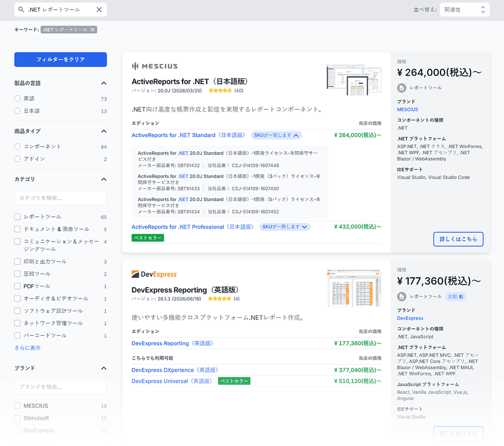This screenshot has height=446, width=504.
Task: Click SKU row with part SBT91434
Action: [229, 206]
